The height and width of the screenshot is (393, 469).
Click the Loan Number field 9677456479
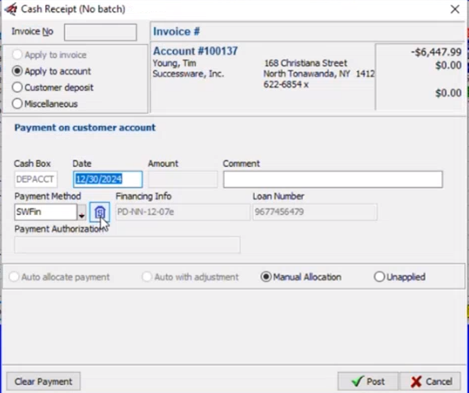(315, 212)
